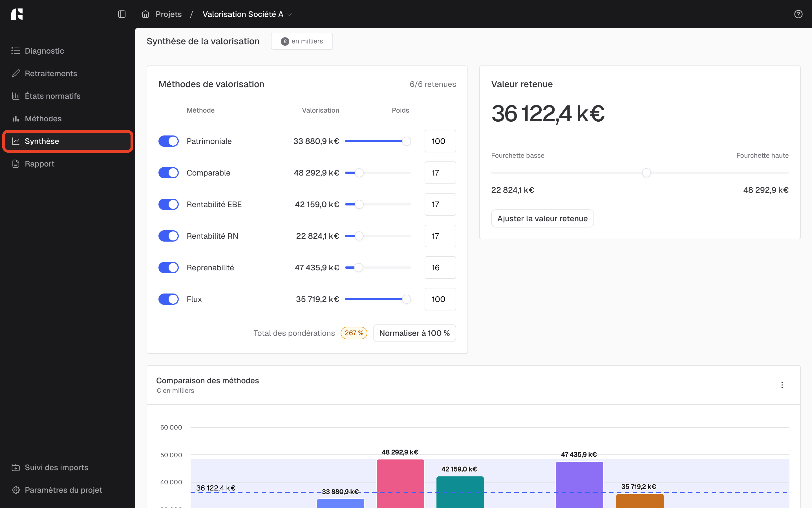Click the Diagnostic list icon
The height and width of the screenshot is (508, 812).
[x=16, y=51]
